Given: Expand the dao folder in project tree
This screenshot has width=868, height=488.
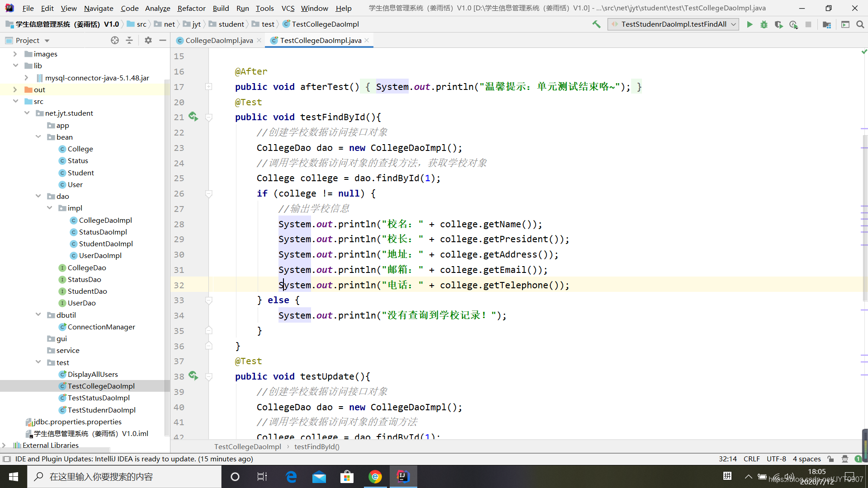Looking at the screenshot, I should (x=38, y=196).
